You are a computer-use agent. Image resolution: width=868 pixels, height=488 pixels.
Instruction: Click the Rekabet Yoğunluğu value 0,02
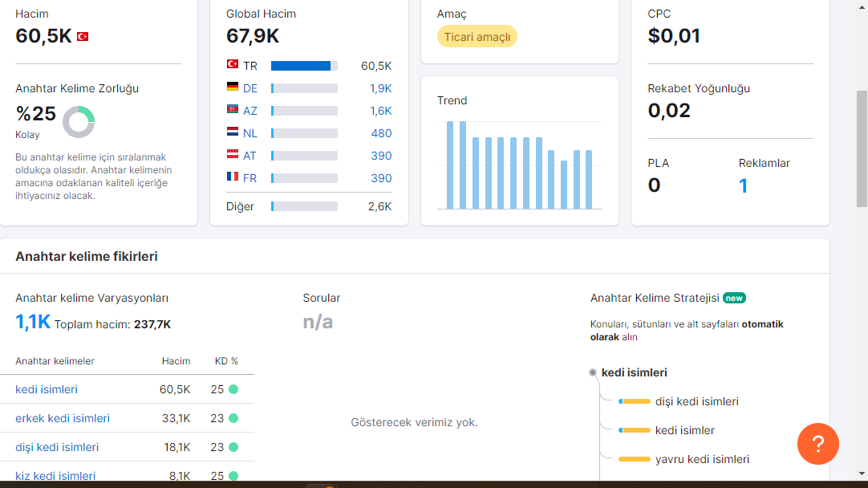click(x=669, y=111)
